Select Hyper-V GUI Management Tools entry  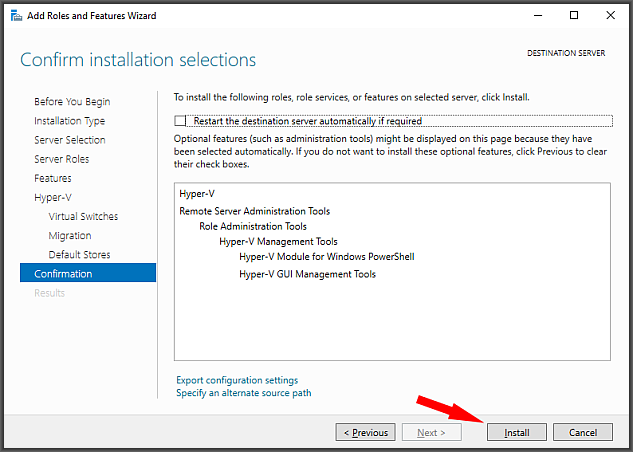[307, 274]
